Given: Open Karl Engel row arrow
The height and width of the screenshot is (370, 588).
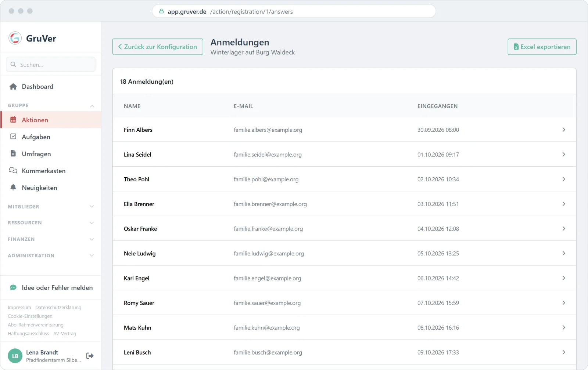Looking at the screenshot, I should click(564, 278).
